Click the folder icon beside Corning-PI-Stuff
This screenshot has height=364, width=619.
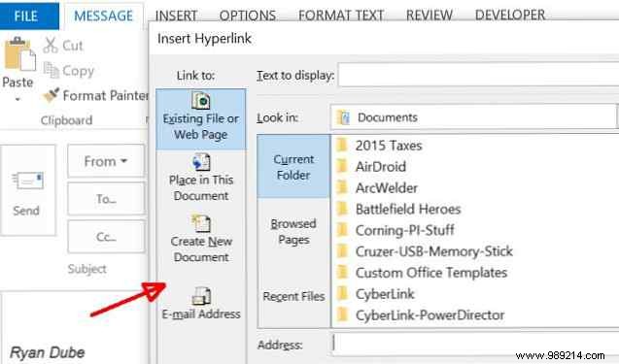[x=341, y=230]
